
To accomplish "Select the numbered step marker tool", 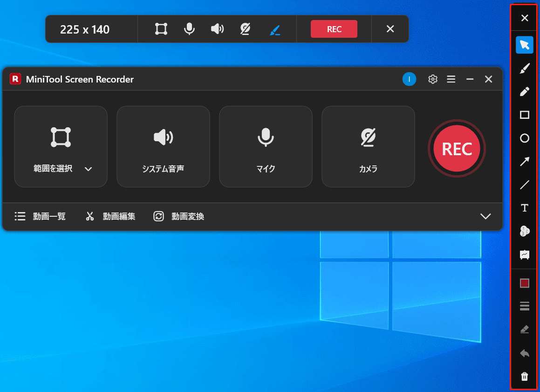I will coord(525,231).
